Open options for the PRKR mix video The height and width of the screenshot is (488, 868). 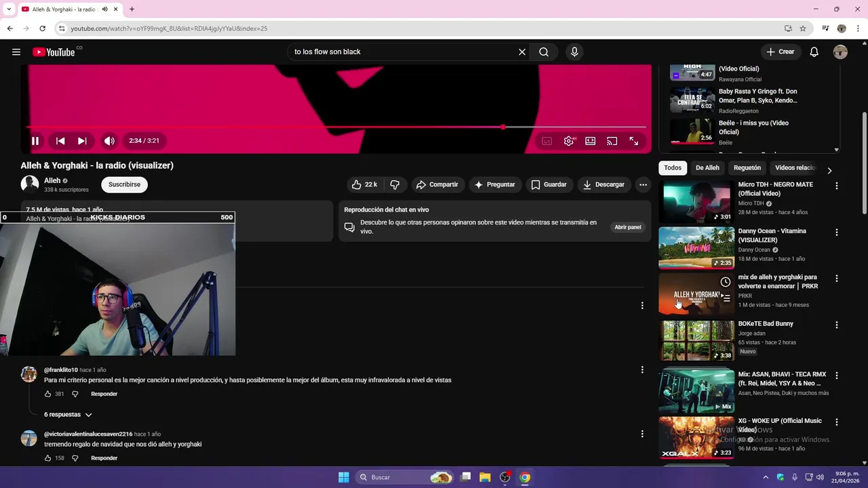coord(836,279)
